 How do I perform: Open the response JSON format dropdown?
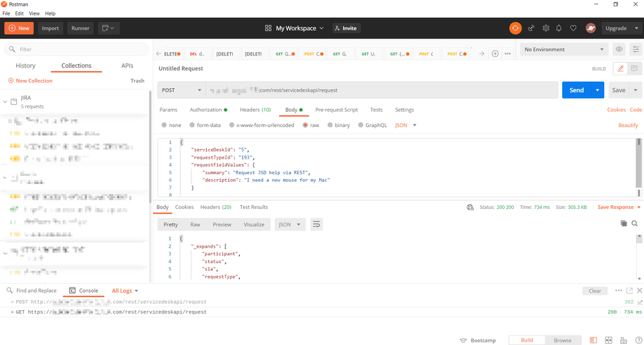290,224
